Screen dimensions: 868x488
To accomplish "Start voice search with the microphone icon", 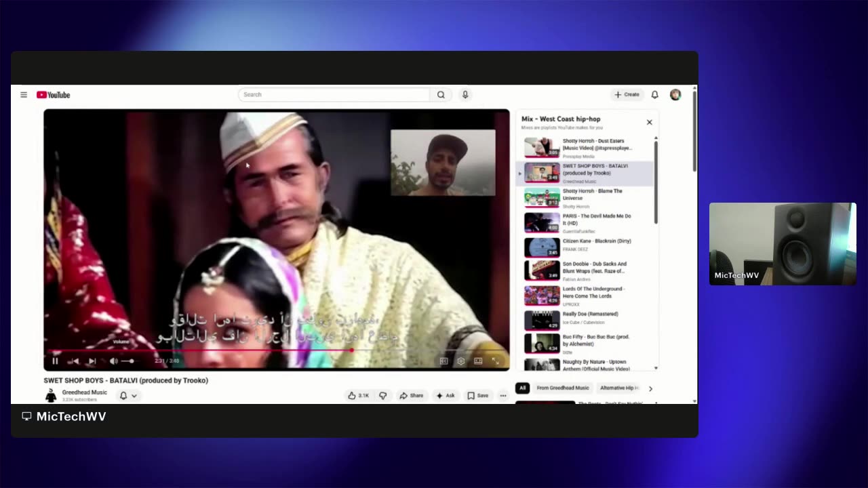I will click(465, 95).
